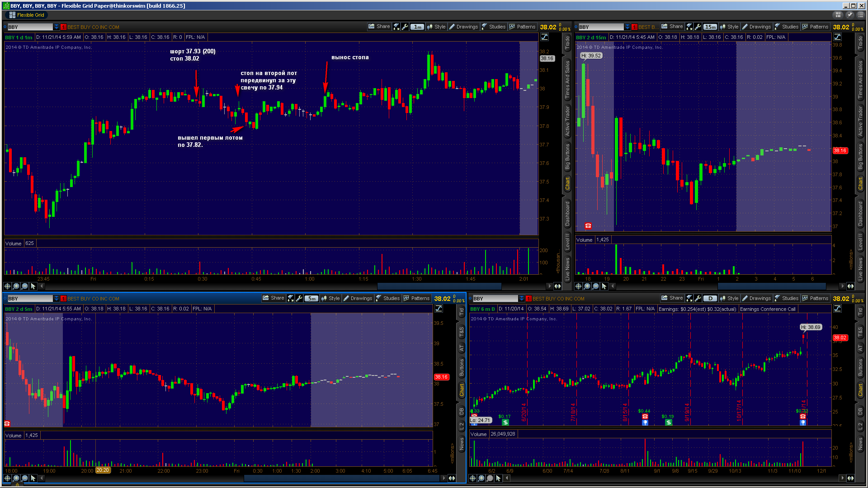Click the BBY symbol field in 15m chart
This screenshot has height=488, width=868.
601,27
